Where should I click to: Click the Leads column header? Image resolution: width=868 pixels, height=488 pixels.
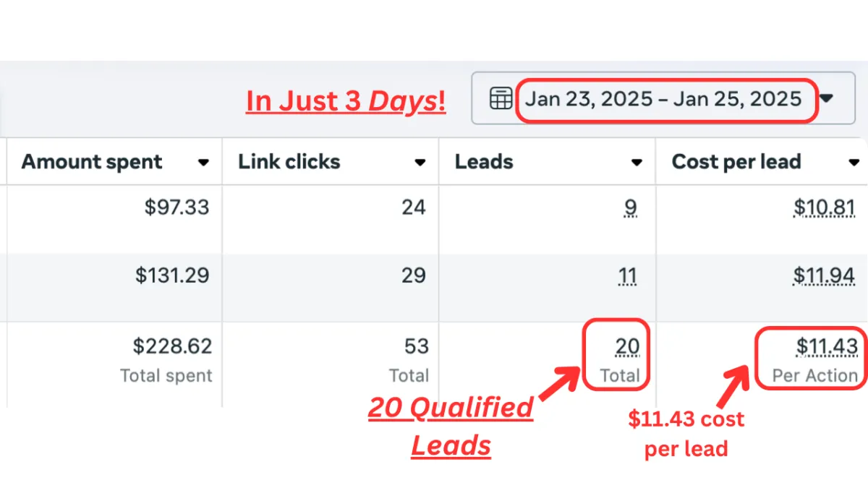click(x=484, y=162)
